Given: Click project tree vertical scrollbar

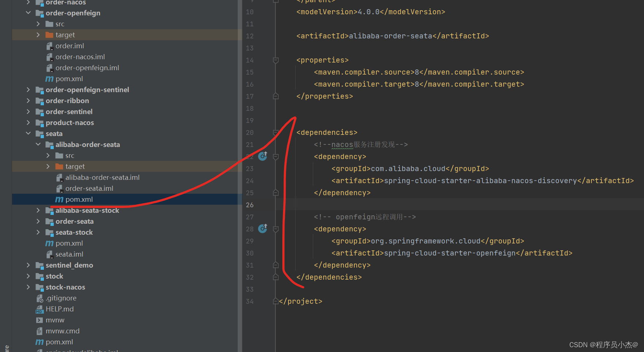Looking at the screenshot, I should point(240,175).
